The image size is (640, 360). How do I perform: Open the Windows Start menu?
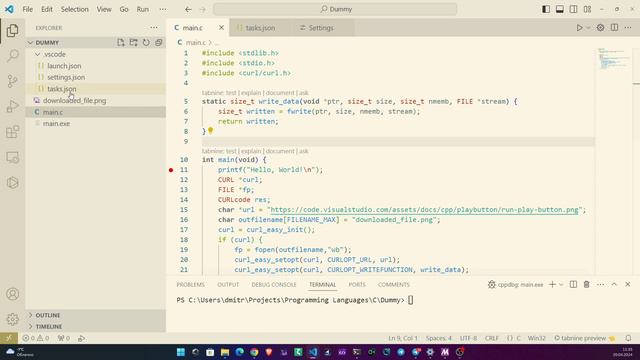pos(181,352)
